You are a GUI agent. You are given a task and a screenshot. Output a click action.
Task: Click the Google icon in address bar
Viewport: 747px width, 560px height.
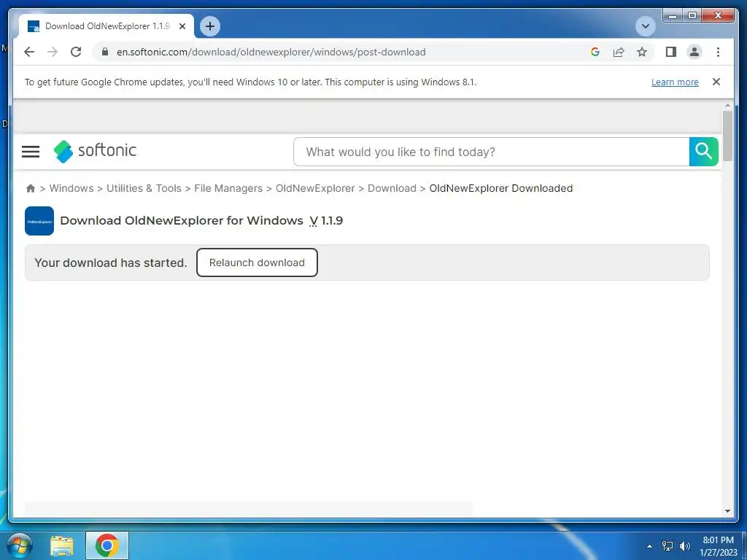pyautogui.click(x=595, y=52)
